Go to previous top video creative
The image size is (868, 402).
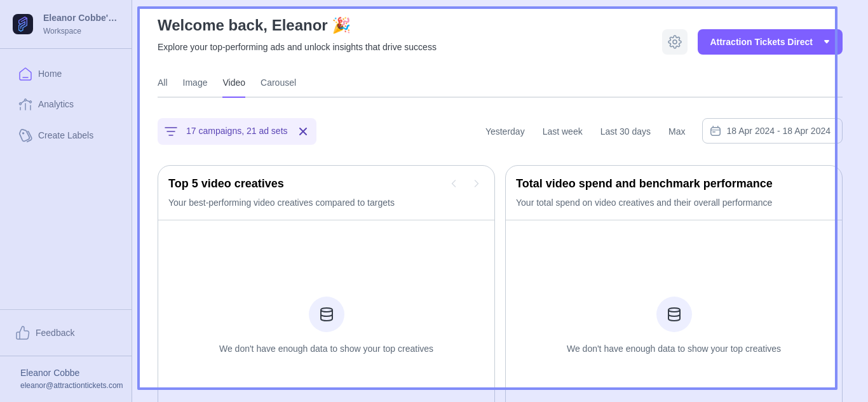(x=454, y=184)
